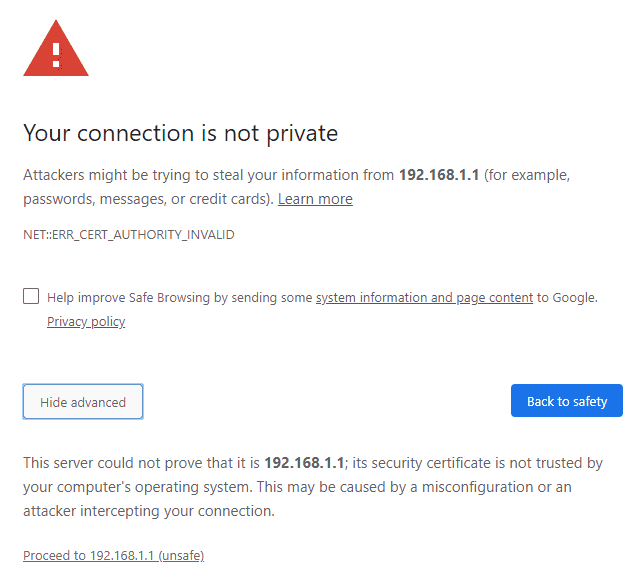This screenshot has height=568, width=638.
Task: Click bold 192.168.1.1 in the attackers sentence
Action: point(439,175)
